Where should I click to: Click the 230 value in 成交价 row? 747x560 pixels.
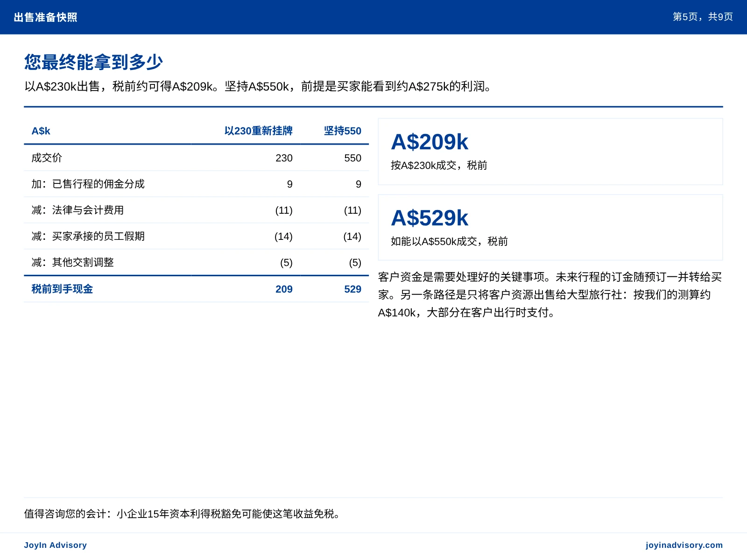click(x=284, y=158)
